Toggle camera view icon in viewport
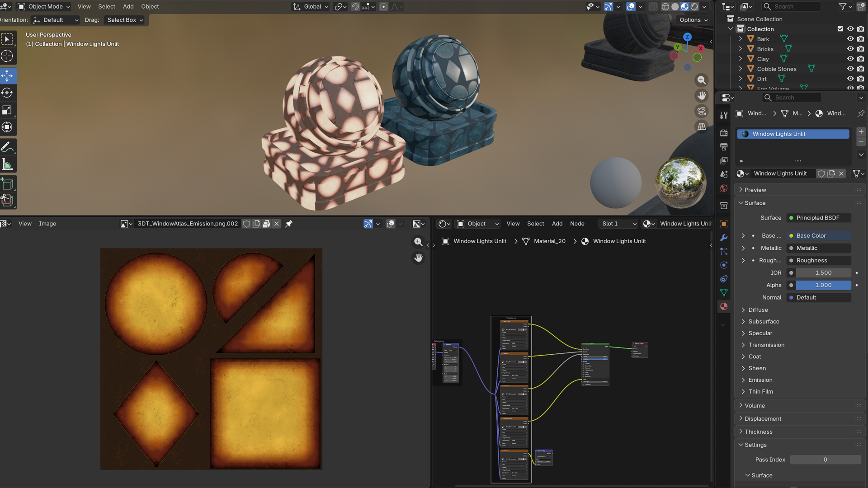Screen dimensions: 868x488 point(701,111)
